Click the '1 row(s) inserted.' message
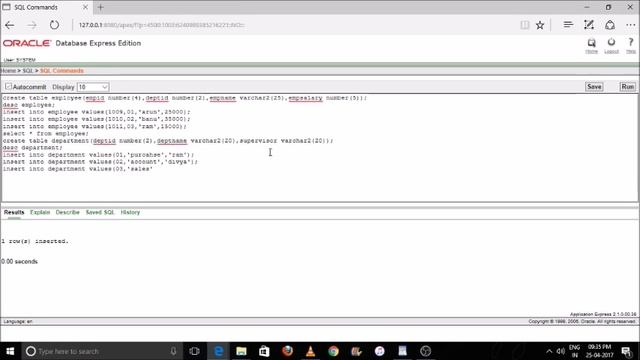This screenshot has width=640, height=360. point(35,241)
